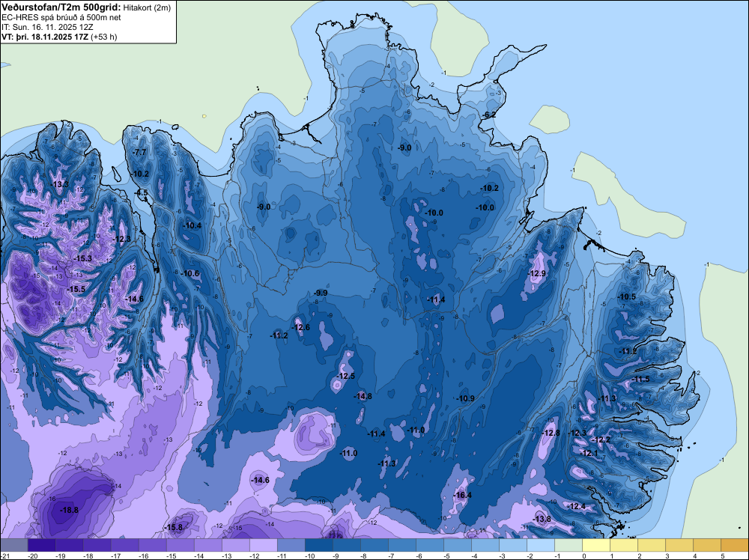
Task: Click the -18.8 temperature value on the map
Action: tap(69, 510)
